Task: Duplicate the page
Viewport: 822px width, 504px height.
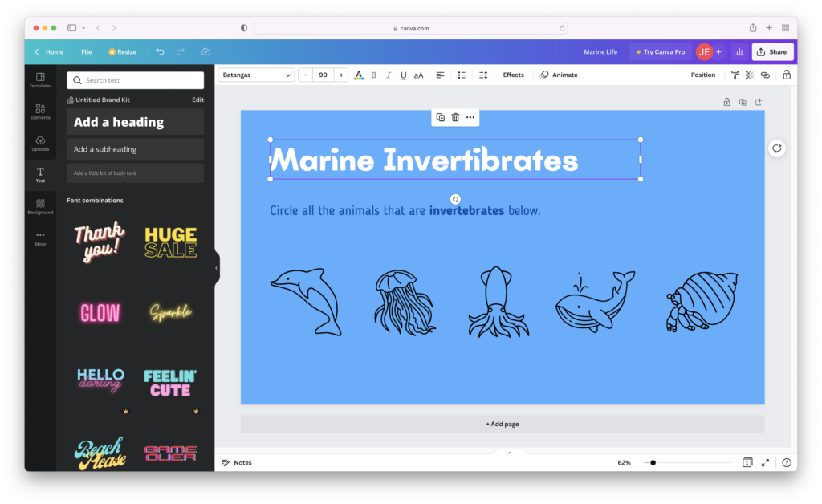Action: coord(743,102)
